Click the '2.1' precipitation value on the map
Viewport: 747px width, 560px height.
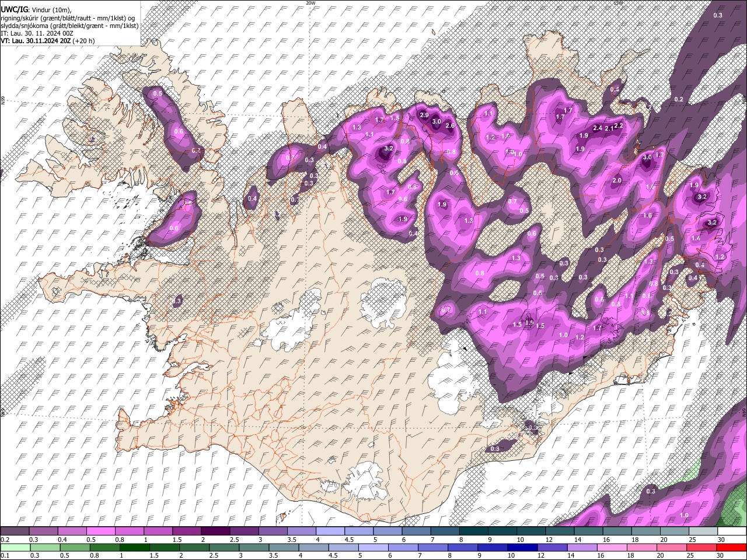click(609, 128)
